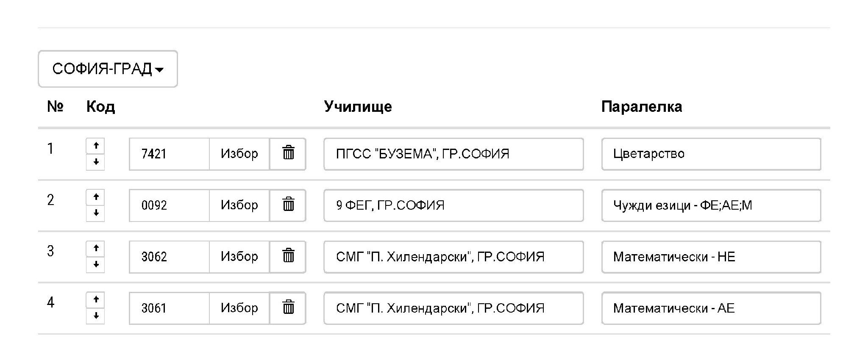Viewport: 868px width, 338px height.
Task: Open the СОФИЯ-ГРАД region dropdown
Action: [x=108, y=69]
